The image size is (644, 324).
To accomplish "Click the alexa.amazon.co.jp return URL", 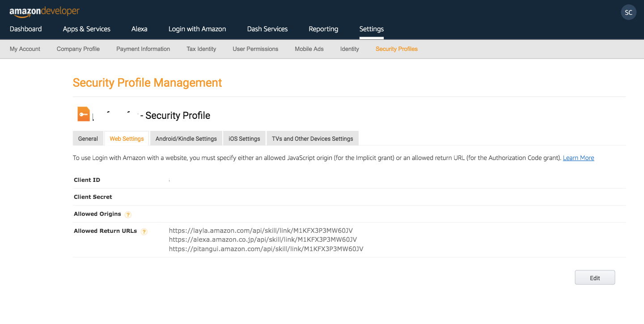I will point(263,240).
